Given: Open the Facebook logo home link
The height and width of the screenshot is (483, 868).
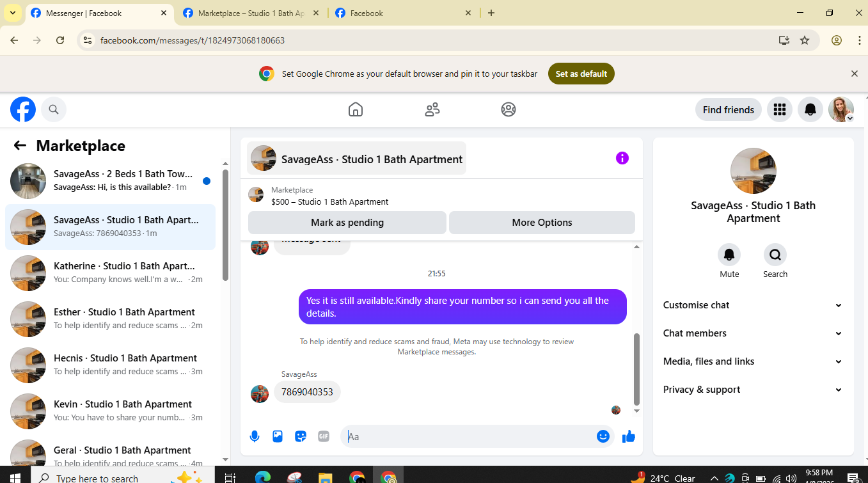Looking at the screenshot, I should coord(23,109).
